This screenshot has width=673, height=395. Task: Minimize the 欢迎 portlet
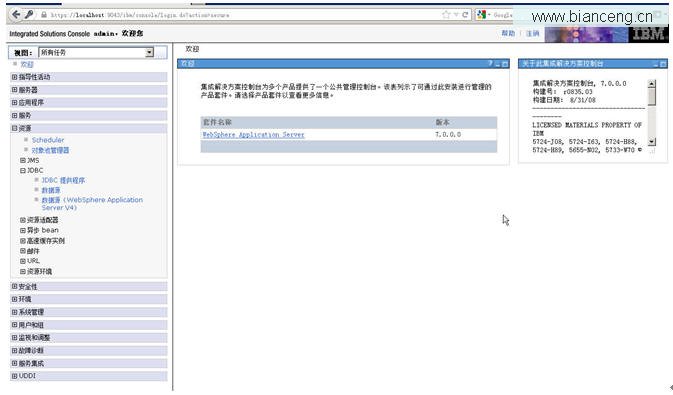click(498, 64)
